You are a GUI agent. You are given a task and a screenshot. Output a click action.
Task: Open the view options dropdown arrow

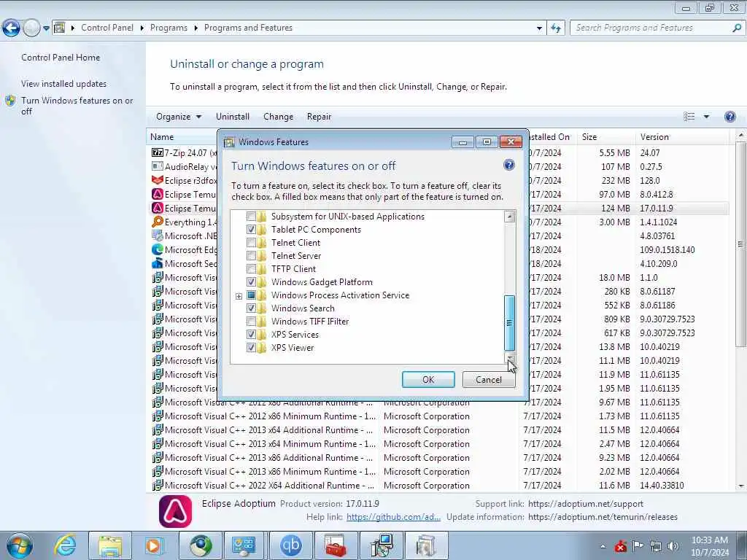(x=706, y=117)
